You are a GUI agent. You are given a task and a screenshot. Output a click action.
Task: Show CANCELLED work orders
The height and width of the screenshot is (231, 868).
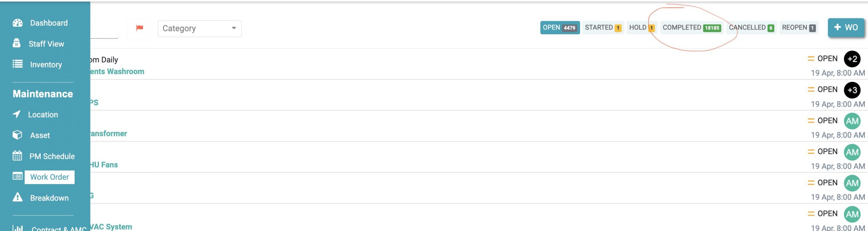click(751, 28)
